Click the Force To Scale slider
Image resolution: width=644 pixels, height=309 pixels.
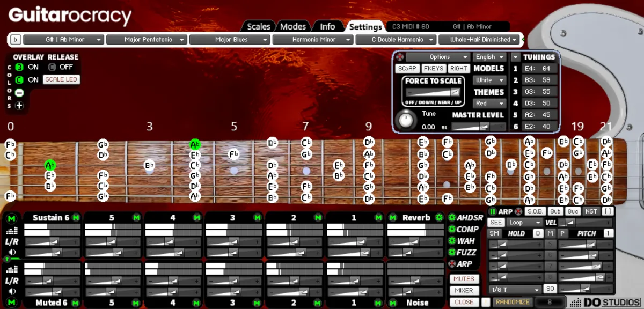tap(433, 92)
